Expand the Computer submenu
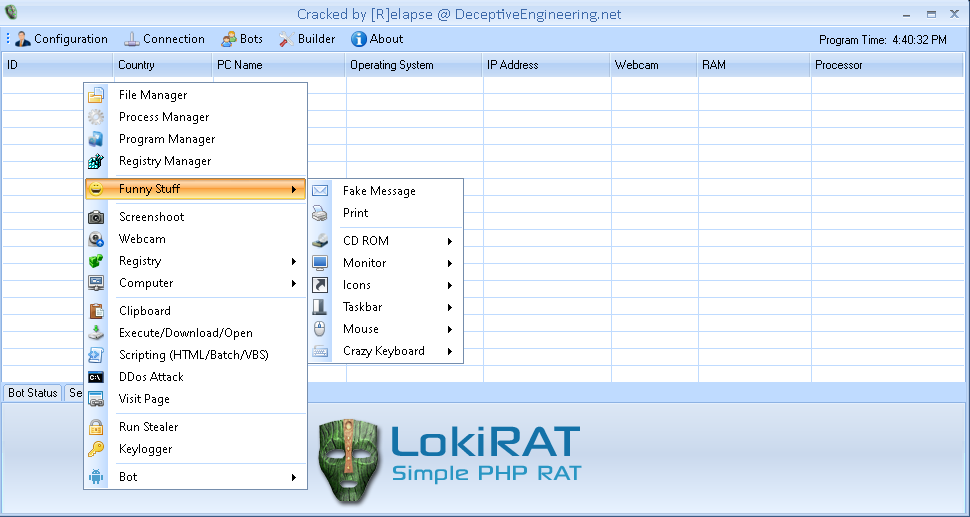Viewport: 970px width, 517px height. coord(294,283)
